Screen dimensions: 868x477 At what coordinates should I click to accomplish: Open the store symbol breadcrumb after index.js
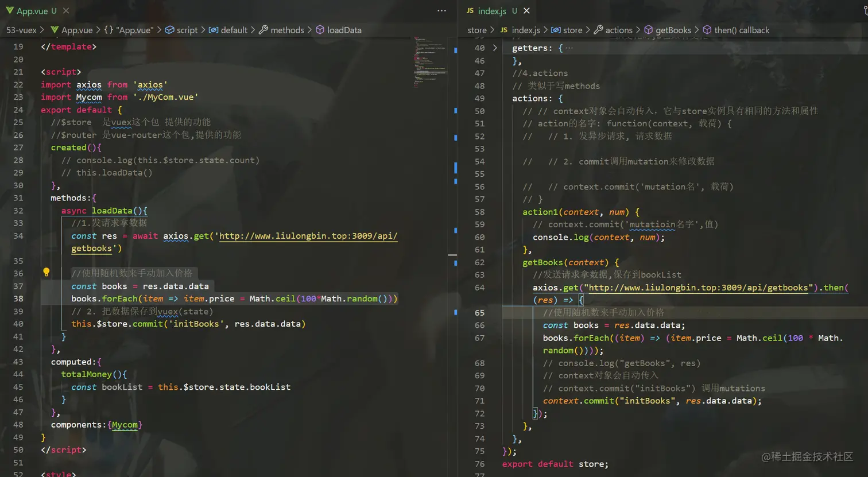coord(567,30)
